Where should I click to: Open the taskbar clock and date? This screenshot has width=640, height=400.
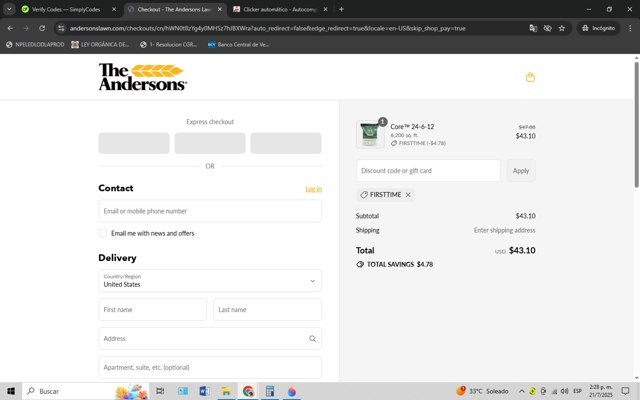[600, 391]
